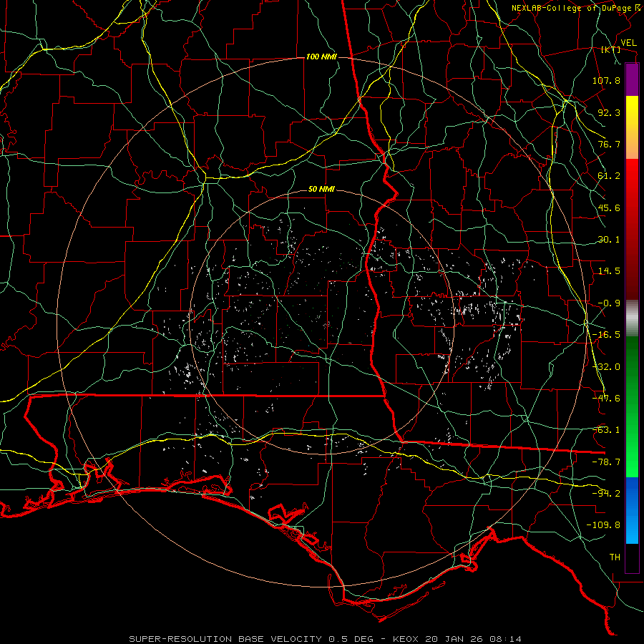Click the green segment of velocity color bar
Image resolution: width=644 pixels, height=644 pixels.
coord(632,406)
